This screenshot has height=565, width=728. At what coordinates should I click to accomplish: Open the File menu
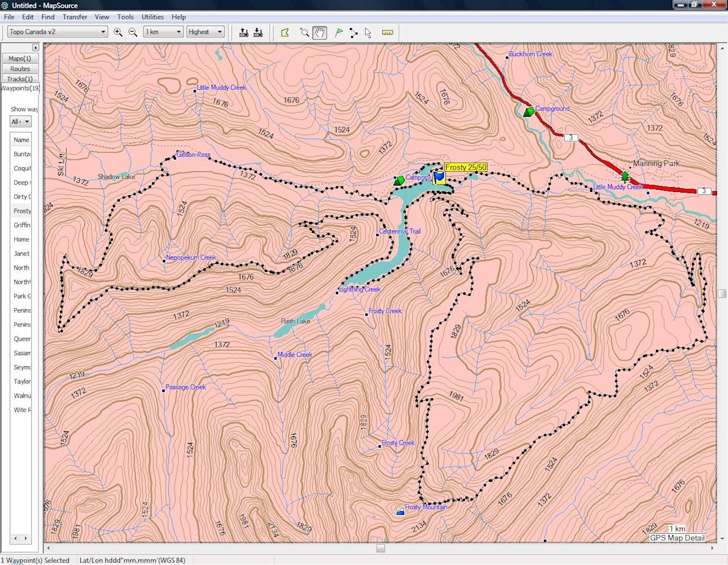click(9, 17)
